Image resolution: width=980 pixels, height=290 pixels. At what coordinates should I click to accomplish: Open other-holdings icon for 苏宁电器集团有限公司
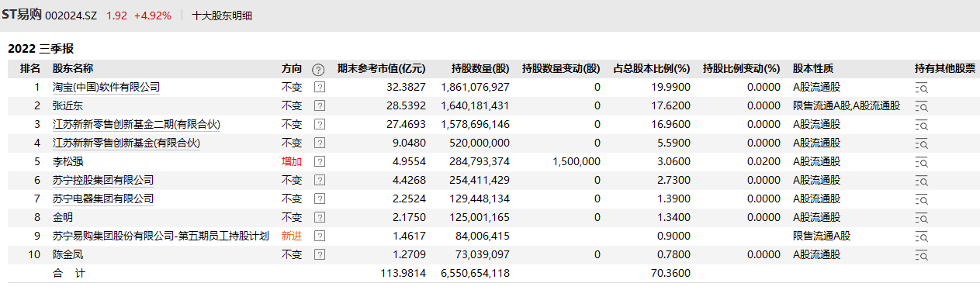(922, 199)
